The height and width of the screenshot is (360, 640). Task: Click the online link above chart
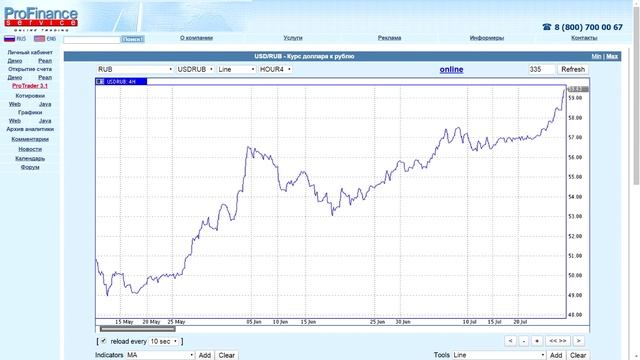pos(451,69)
